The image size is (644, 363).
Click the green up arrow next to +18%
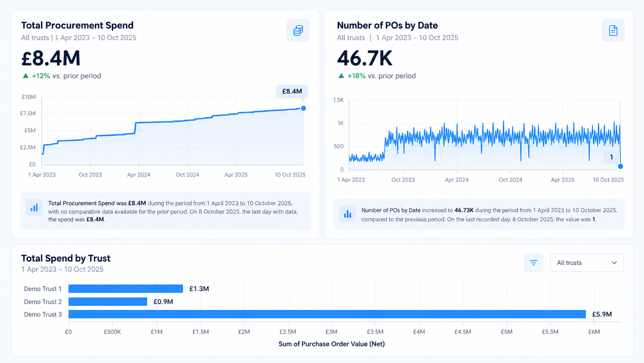pyautogui.click(x=341, y=76)
